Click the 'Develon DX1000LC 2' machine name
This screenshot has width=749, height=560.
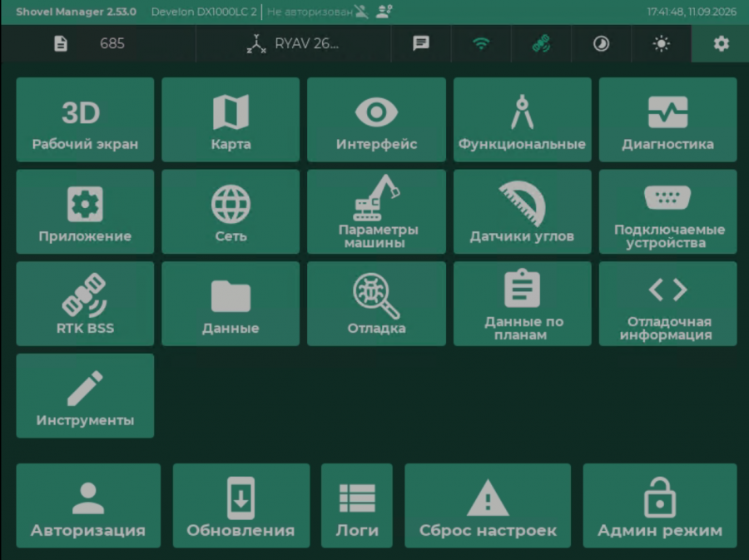point(204,12)
